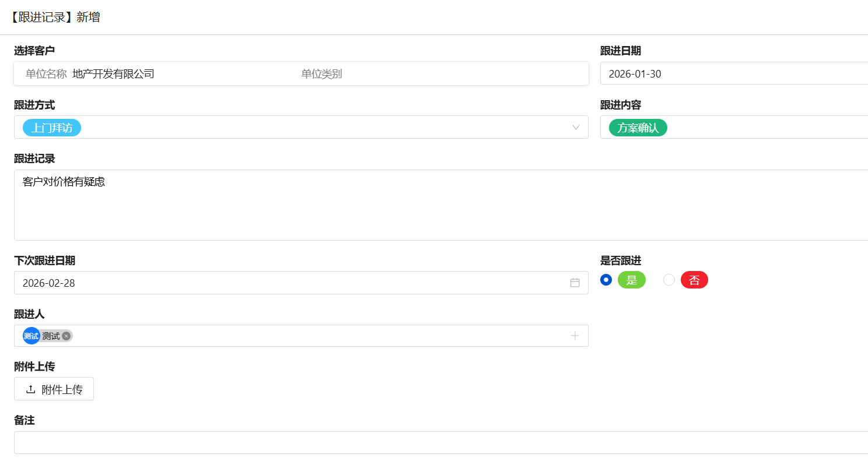Focus the 跟进日期 field showing 2026-01-30
868x461 pixels.
coord(729,74)
